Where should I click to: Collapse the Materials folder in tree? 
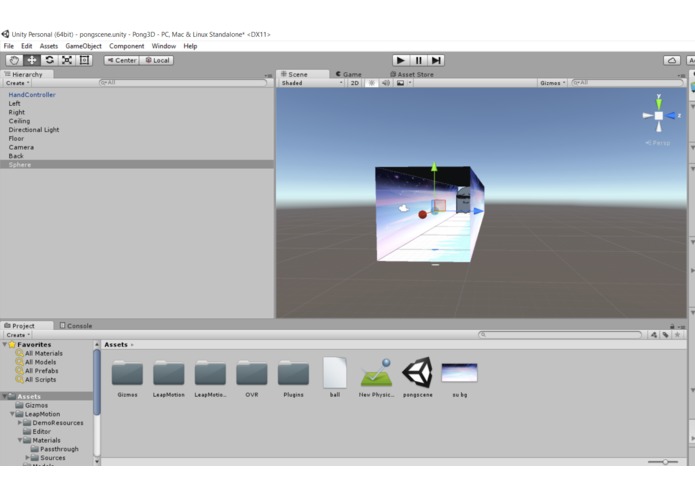click(20, 440)
